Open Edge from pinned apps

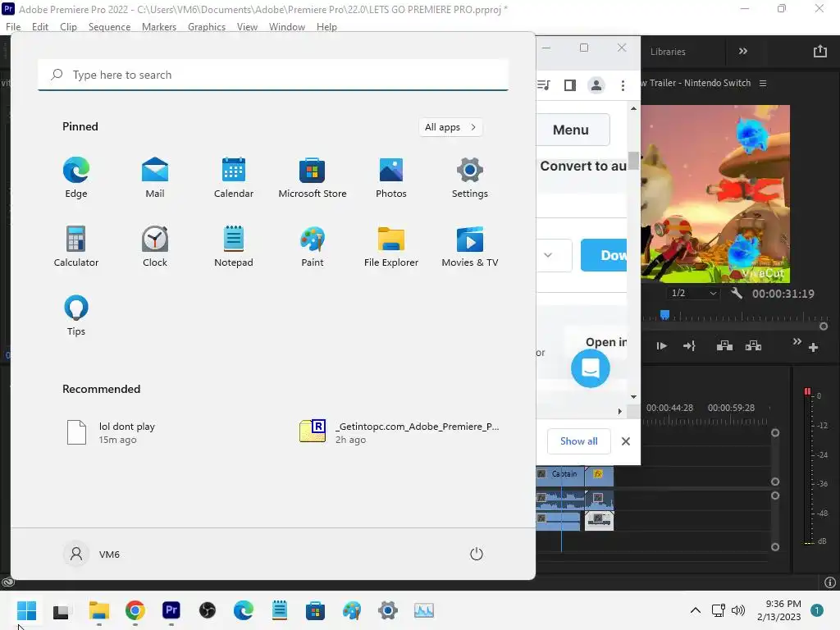pos(76,178)
